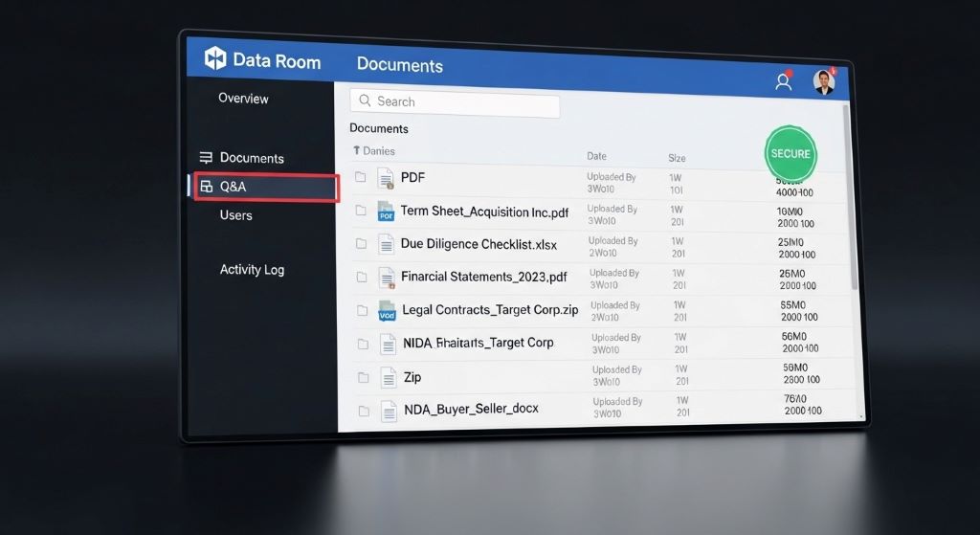Select checkbox for NDA_Buyer_Seller_docx

pyautogui.click(x=364, y=411)
